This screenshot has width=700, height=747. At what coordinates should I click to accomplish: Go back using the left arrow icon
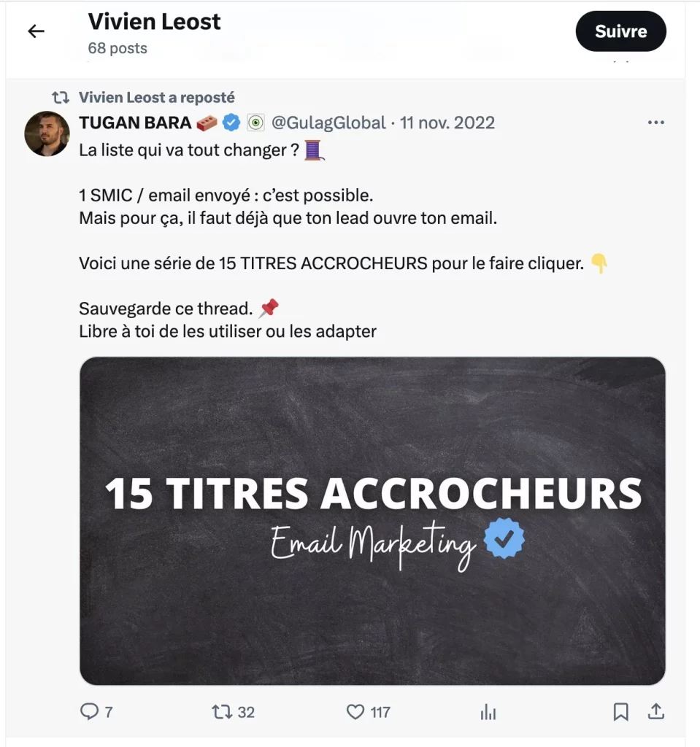36,31
